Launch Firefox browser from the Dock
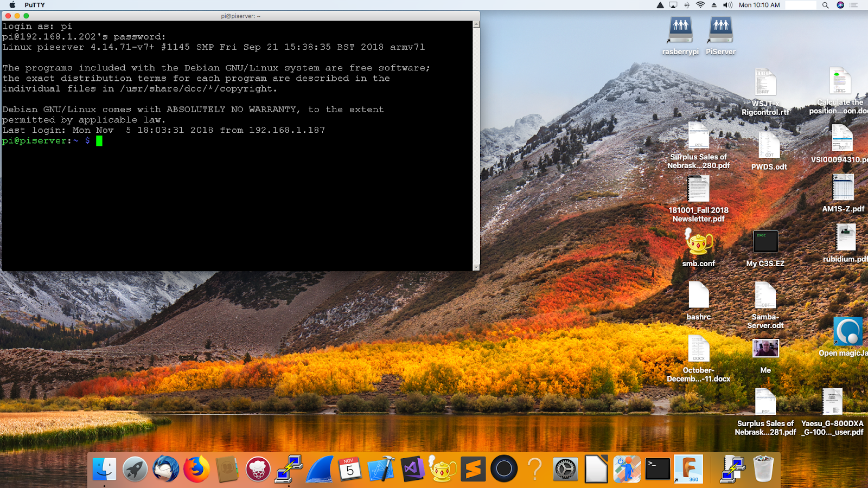Screen dimensions: 868x488 [196, 469]
